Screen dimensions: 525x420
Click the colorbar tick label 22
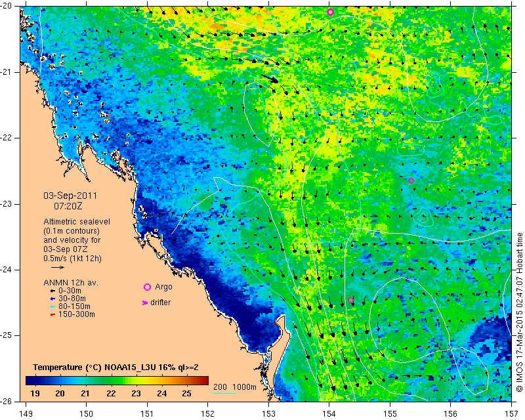click(111, 393)
